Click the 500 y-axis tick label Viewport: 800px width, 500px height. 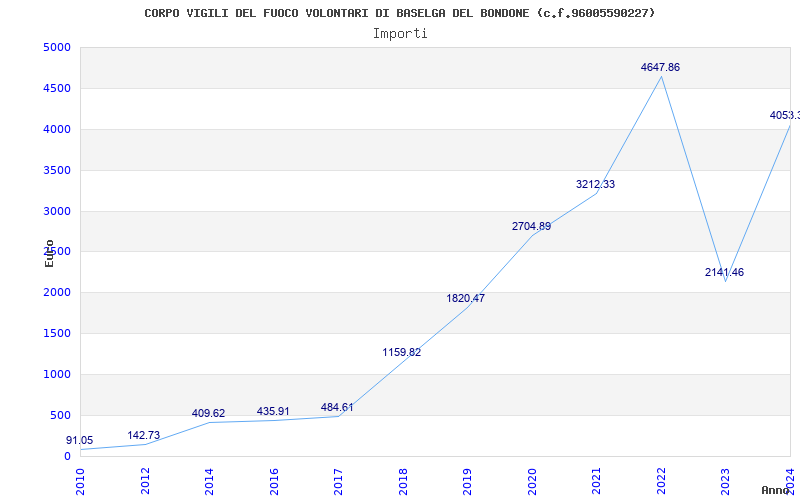pos(61,415)
